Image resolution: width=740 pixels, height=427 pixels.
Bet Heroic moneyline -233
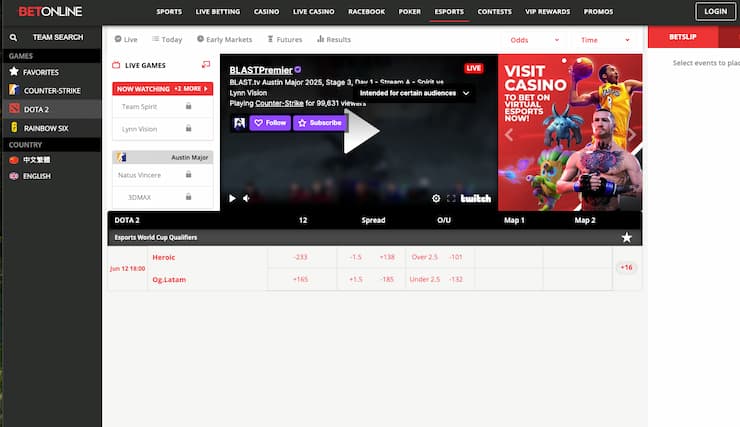tap(301, 257)
